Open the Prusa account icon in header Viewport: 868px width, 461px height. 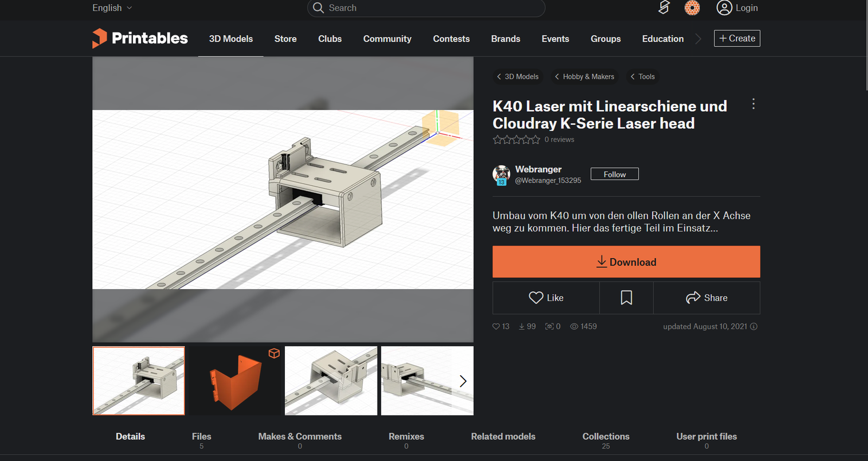(x=664, y=8)
